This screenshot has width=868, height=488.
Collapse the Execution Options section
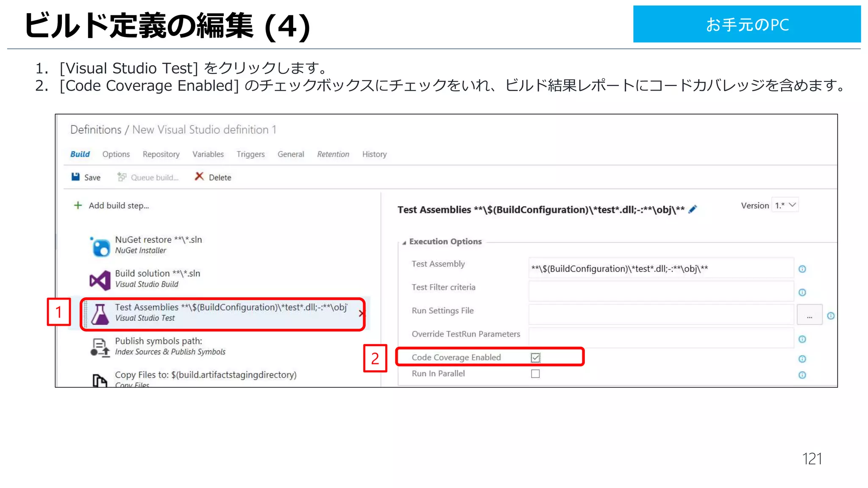pyautogui.click(x=404, y=242)
